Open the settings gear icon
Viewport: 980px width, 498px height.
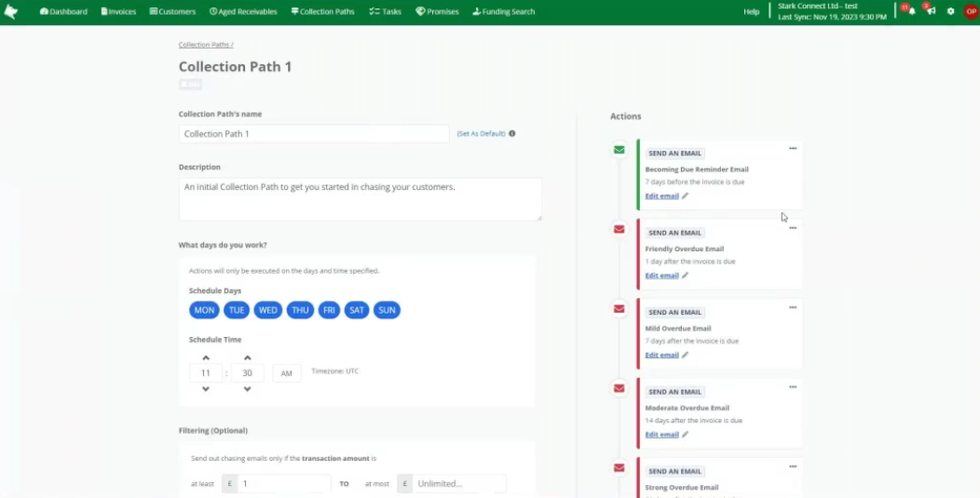coord(950,11)
